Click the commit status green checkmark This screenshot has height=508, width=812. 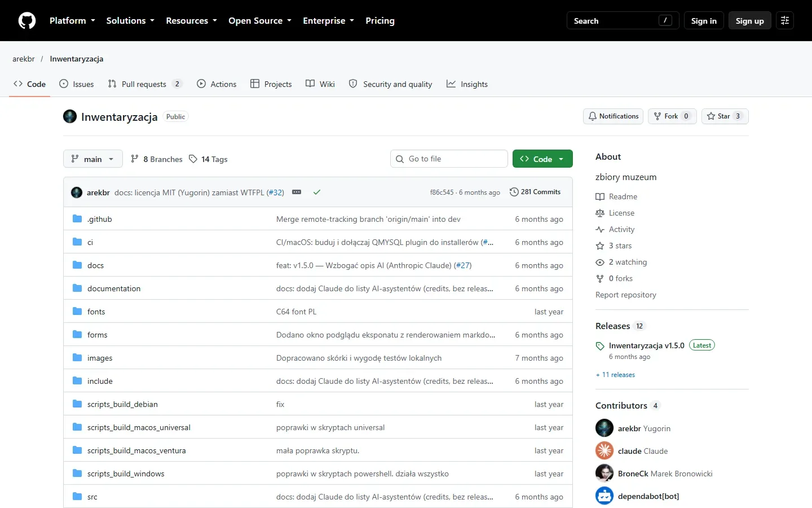click(317, 192)
